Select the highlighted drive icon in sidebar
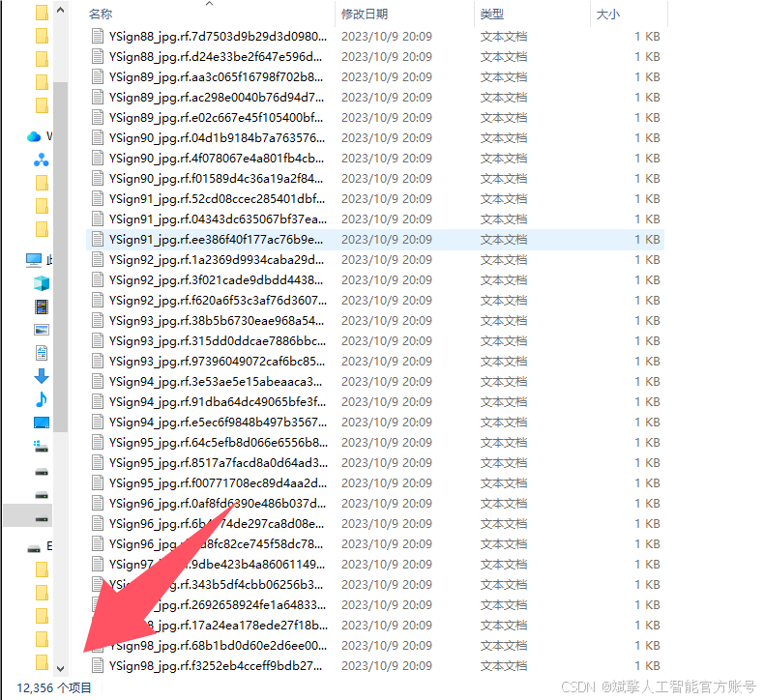The width and height of the screenshot is (763, 700). [42, 518]
